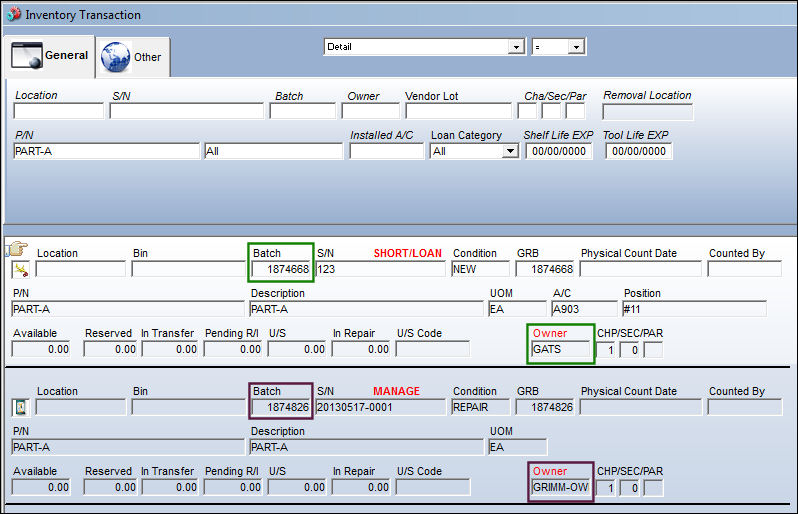Click the Location field in the GRIMM-OW record
The image size is (798, 514).
(x=80, y=407)
